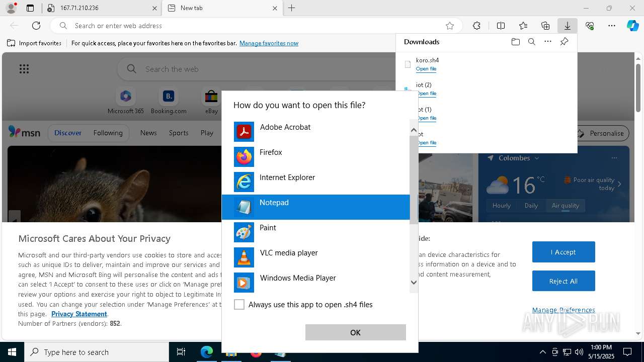Screen dimensions: 644x362
Task: Open more options in Downloads panel
Action: tap(548, 42)
